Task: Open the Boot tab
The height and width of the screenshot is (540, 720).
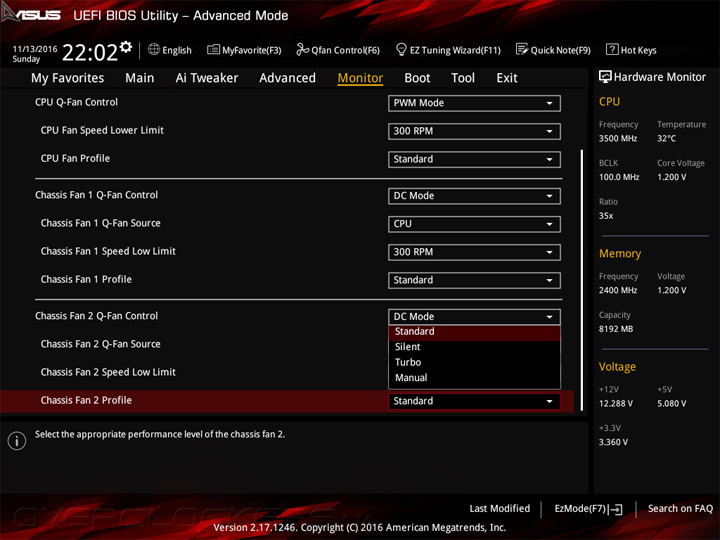Action: [417, 78]
